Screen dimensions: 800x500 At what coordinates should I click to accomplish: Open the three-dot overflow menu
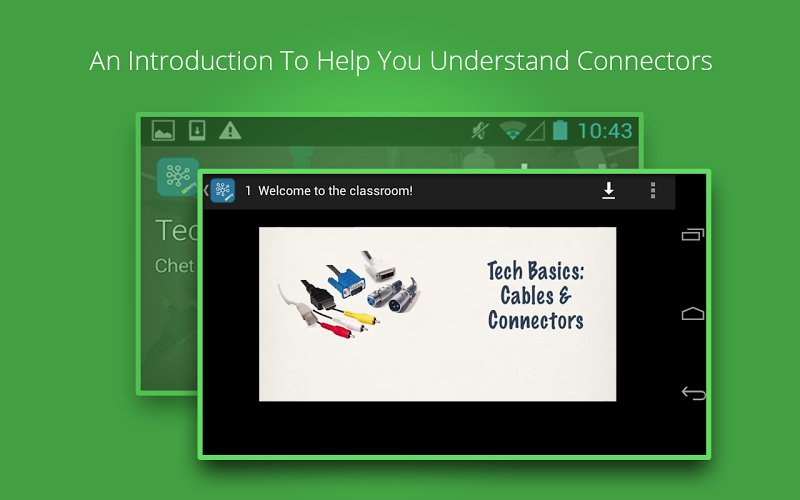(653, 190)
